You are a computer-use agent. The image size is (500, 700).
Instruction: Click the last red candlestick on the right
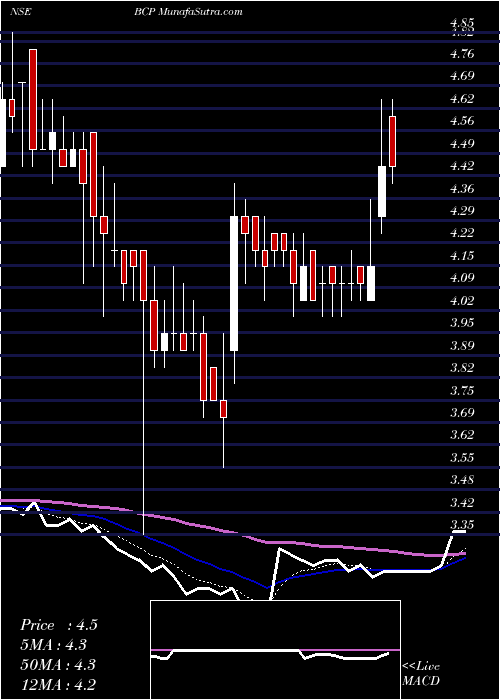pos(392,141)
